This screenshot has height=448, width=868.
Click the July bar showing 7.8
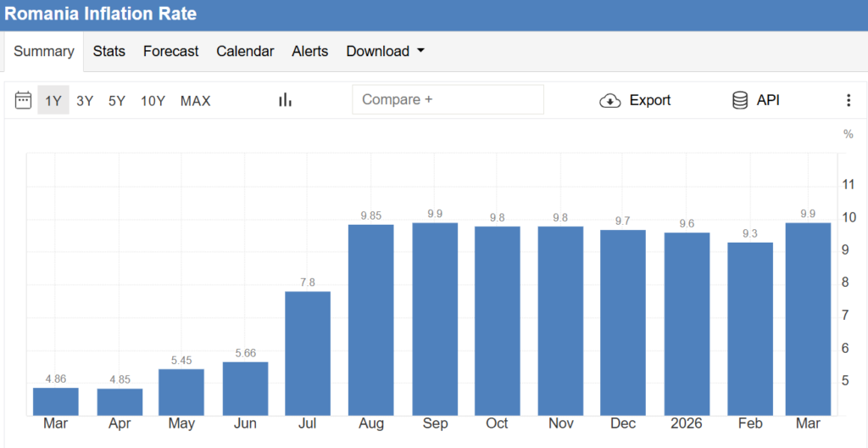[308, 352]
